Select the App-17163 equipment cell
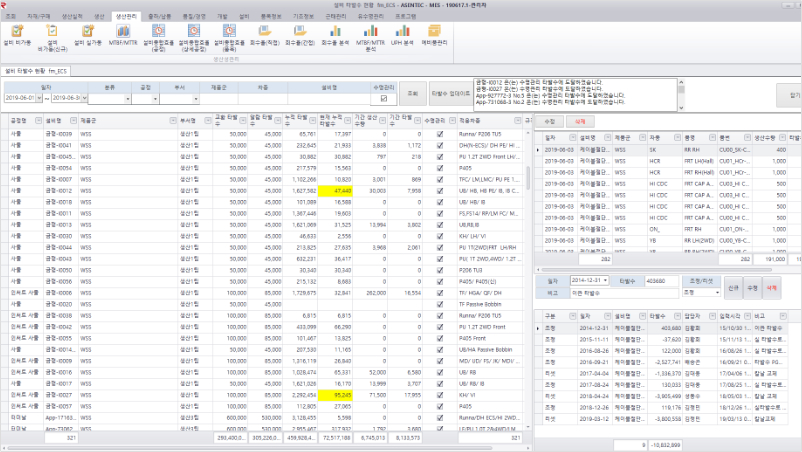This screenshot has height=452, width=802. [60, 418]
